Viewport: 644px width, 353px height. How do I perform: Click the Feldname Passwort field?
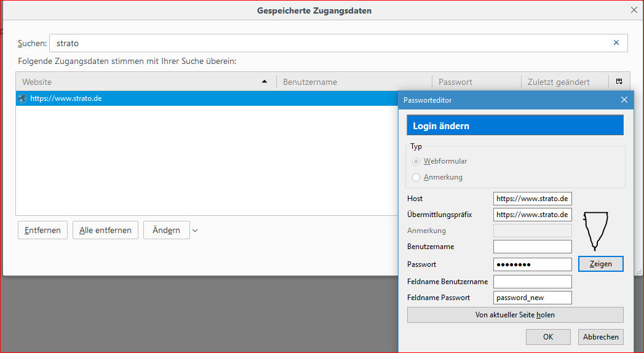(532, 298)
